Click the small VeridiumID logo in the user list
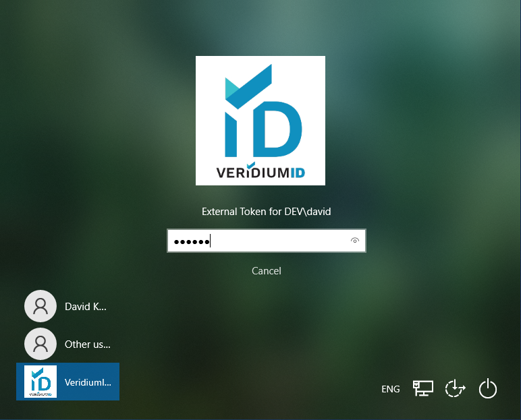The height and width of the screenshot is (420, 521). 40,382
